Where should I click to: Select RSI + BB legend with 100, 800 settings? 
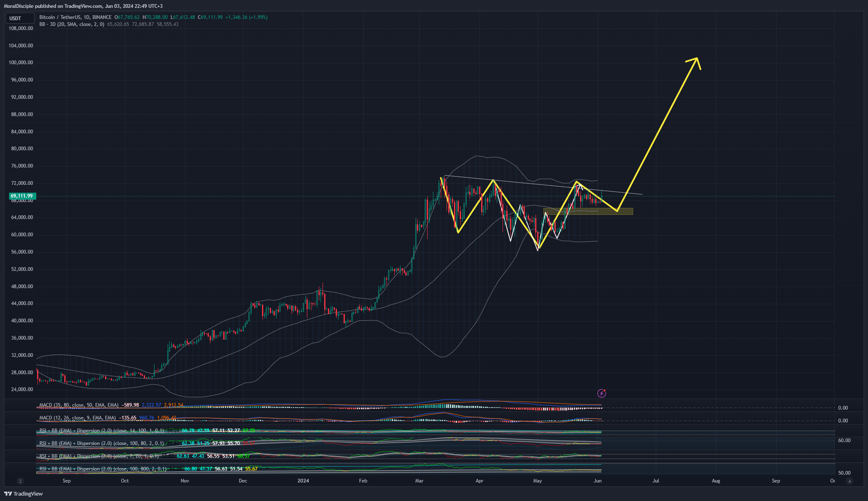coord(103,469)
